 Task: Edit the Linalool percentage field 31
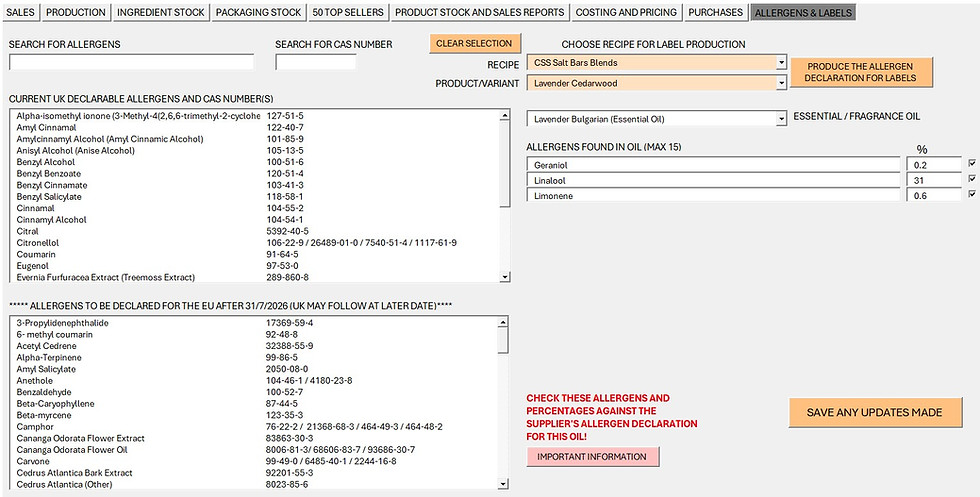934,180
